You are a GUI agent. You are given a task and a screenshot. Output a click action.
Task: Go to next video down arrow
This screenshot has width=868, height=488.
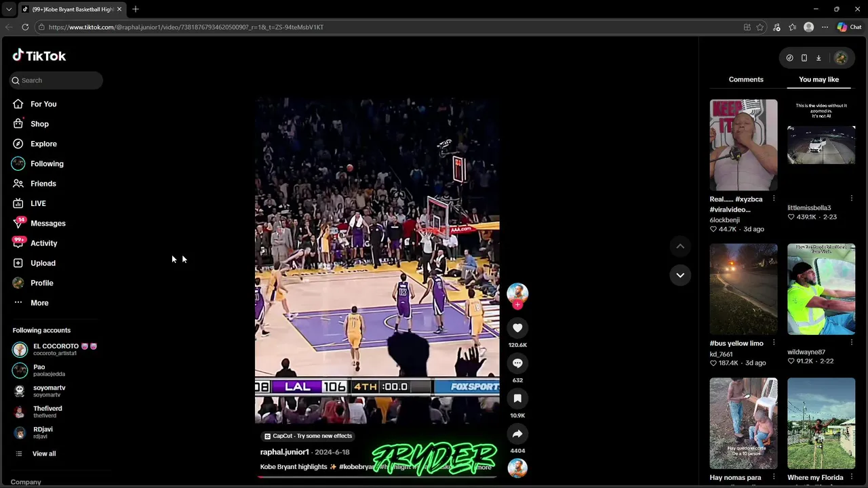tap(680, 275)
